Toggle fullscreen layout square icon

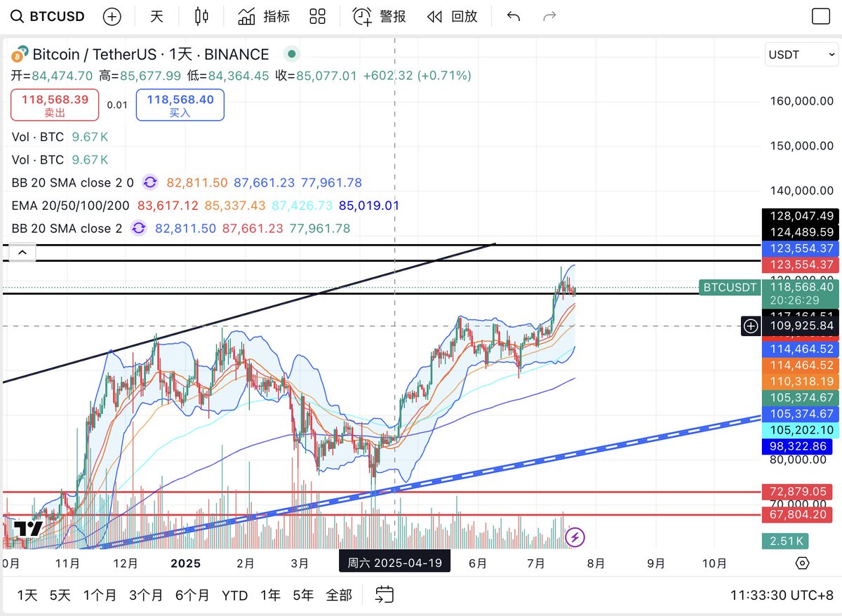click(x=820, y=17)
